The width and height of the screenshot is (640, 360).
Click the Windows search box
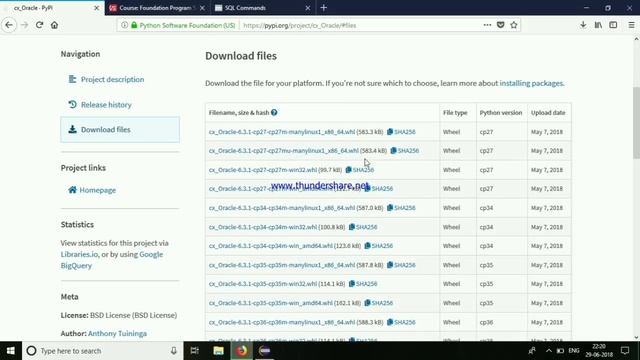pos(103,351)
